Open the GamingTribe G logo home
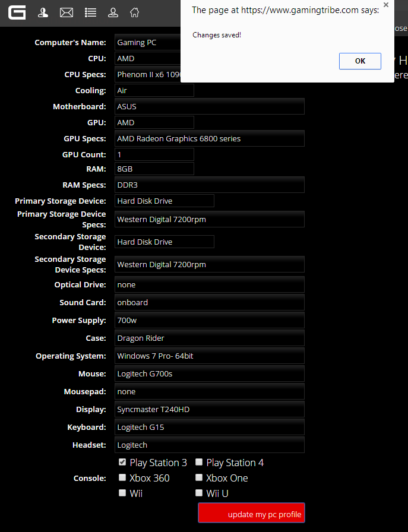Image resolution: width=408 pixels, height=532 pixels. coord(17,13)
